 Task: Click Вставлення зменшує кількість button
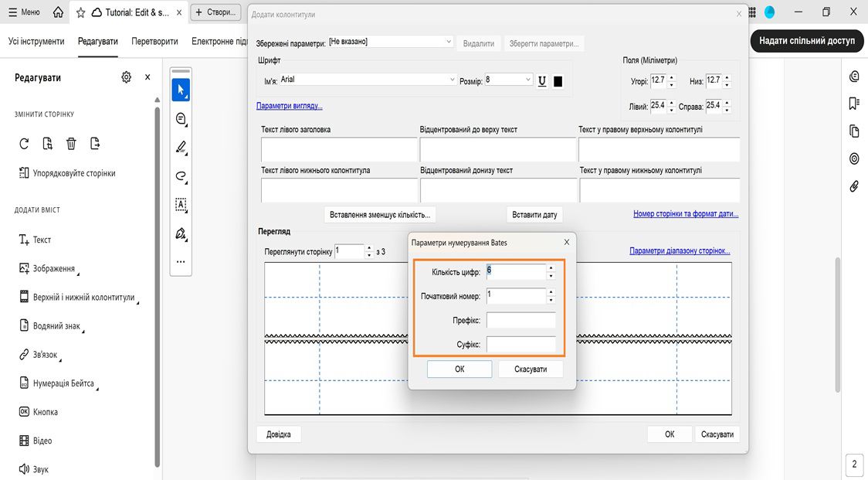point(380,215)
